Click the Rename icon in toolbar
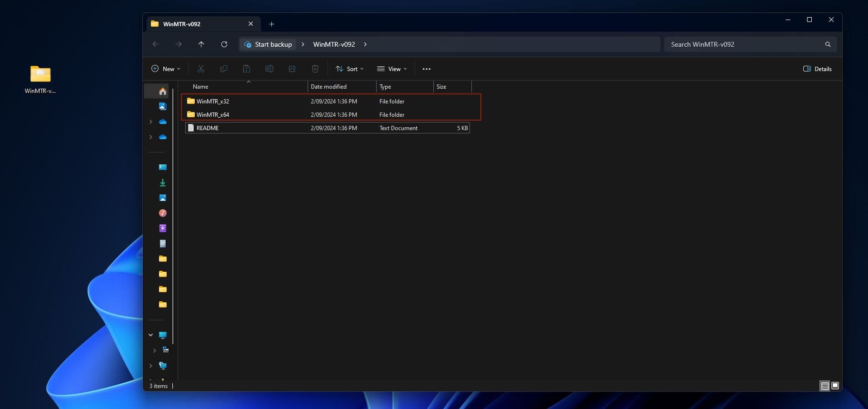This screenshot has height=409, width=868. [x=269, y=69]
